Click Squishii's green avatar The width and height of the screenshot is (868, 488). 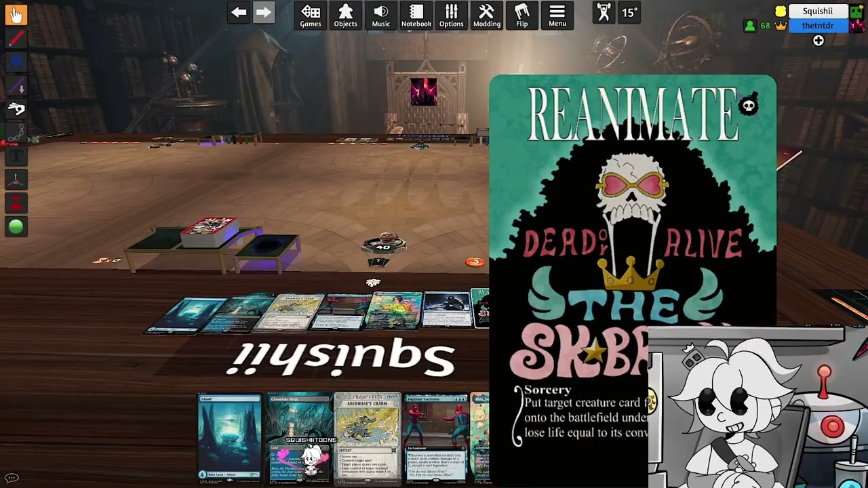coord(855,11)
